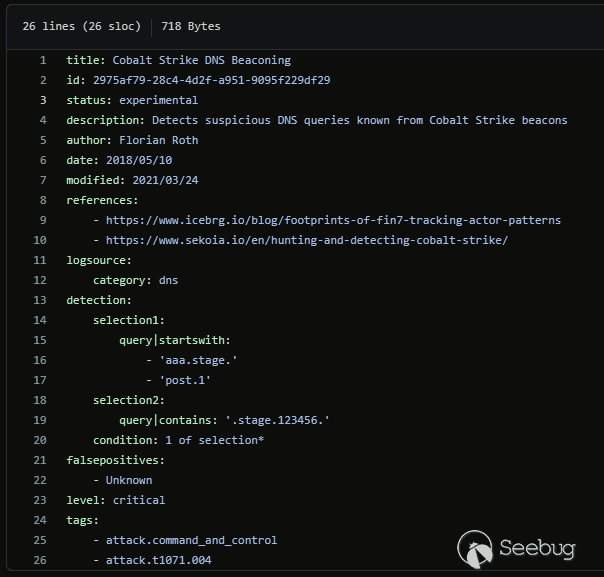Viewport: 604px width, 577px height.
Task: Open the icebrg.io fin7 reference link
Action: click(x=333, y=220)
